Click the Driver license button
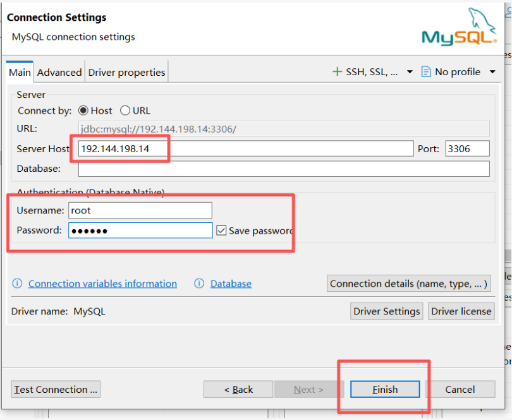The width and height of the screenshot is (512, 420). point(461,311)
